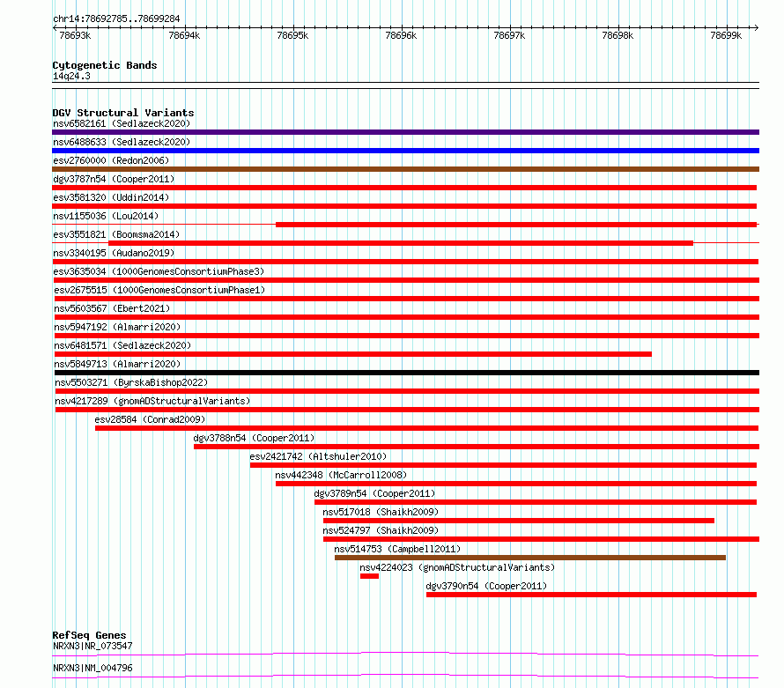Open nsv5947192 (Almarri2020) variant label
The image size is (784, 688).
[117, 327]
